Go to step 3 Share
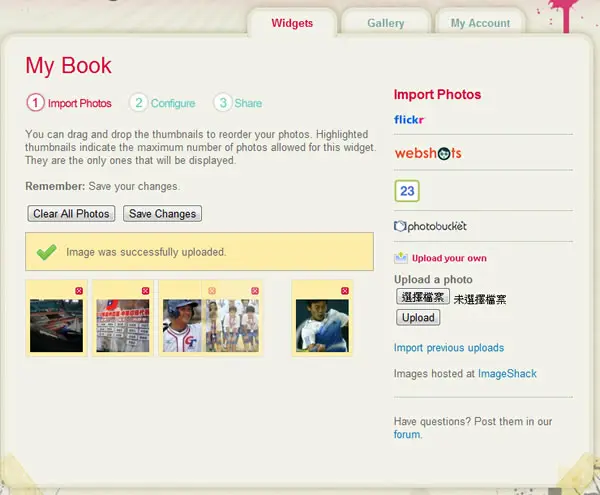Screen dimensions: 600x495 pyautogui.click(x=238, y=103)
